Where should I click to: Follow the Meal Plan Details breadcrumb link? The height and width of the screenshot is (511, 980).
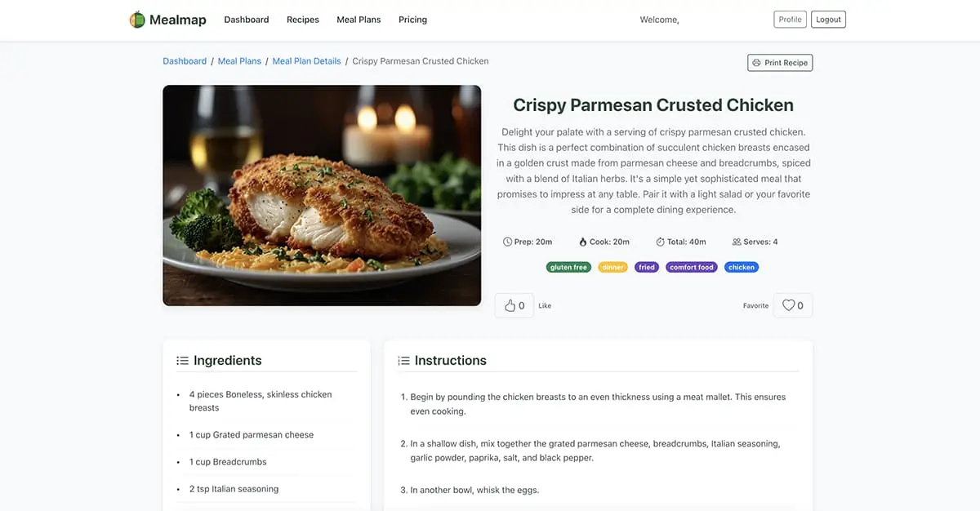point(306,60)
